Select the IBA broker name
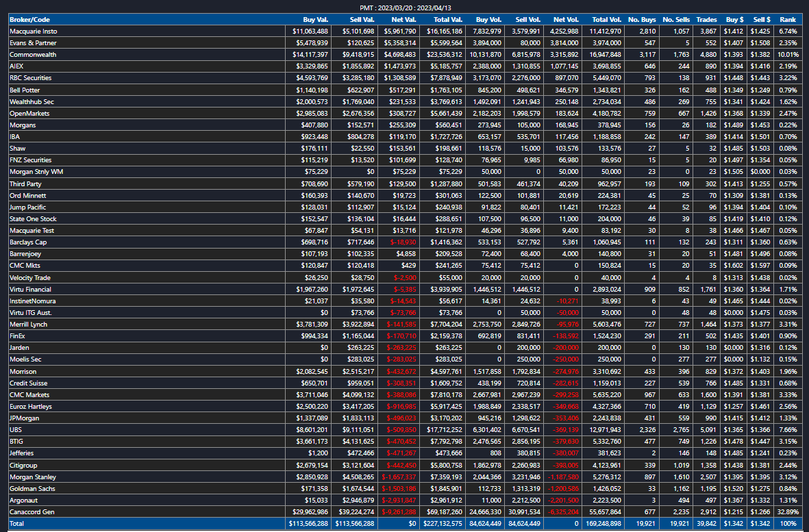 pos(14,137)
